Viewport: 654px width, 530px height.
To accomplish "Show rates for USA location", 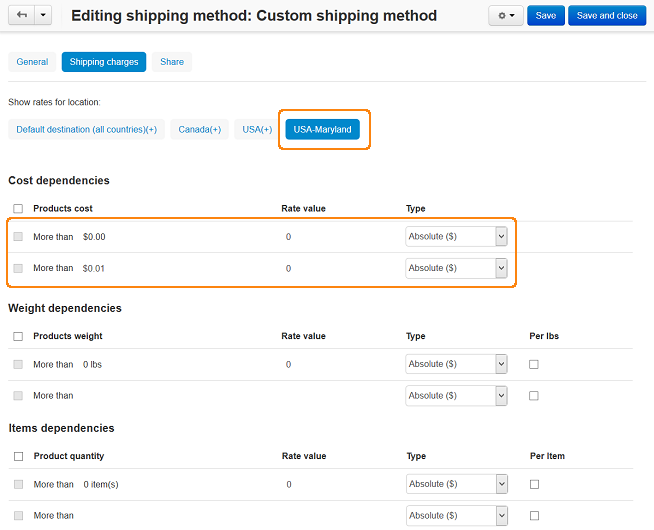I will pos(257,129).
